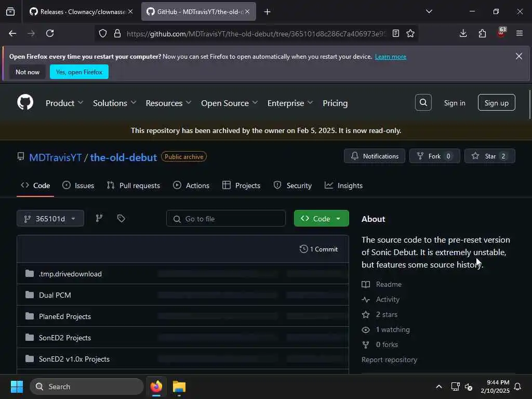This screenshot has height=399, width=532.
Task: Switch to the Security tab
Action: tap(292, 185)
